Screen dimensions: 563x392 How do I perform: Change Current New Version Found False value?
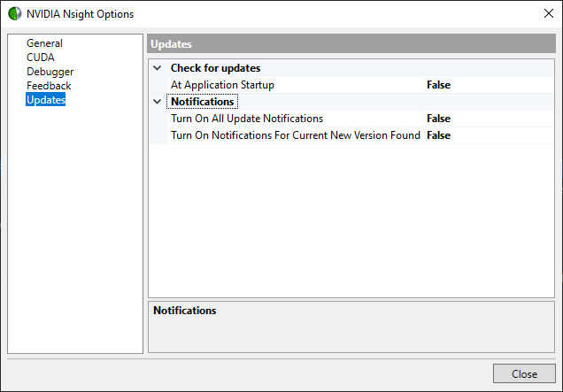click(489, 135)
